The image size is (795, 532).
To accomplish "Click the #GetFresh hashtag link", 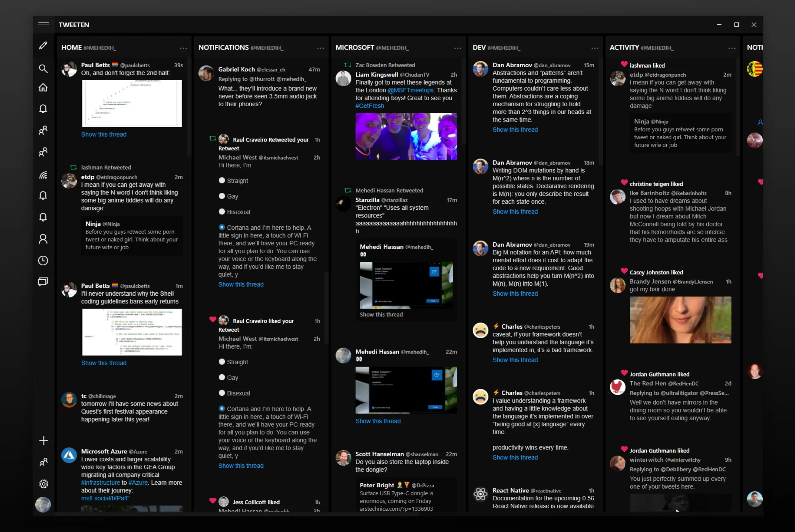I will (370, 106).
